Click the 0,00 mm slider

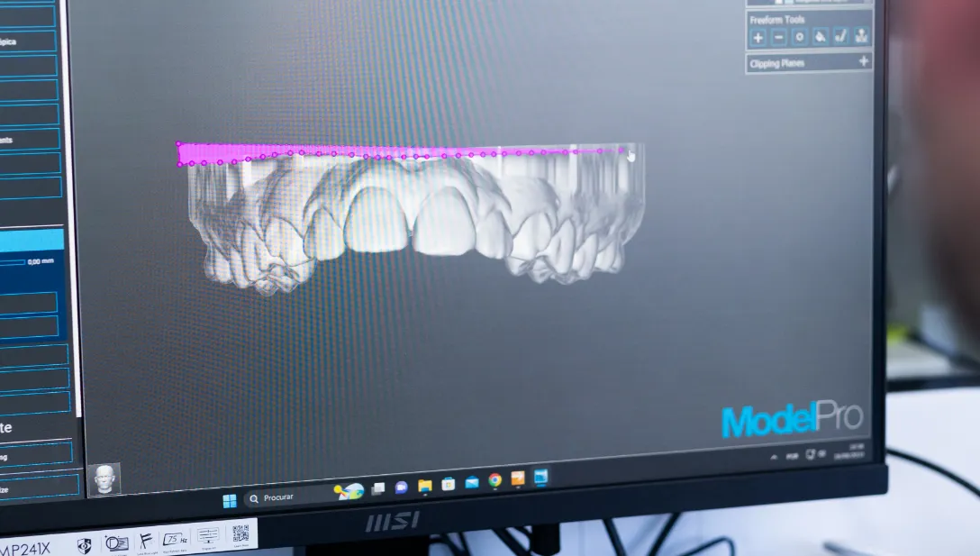coord(13,262)
